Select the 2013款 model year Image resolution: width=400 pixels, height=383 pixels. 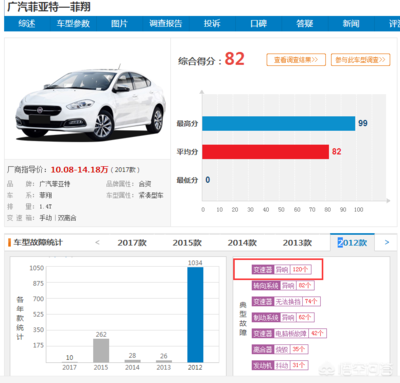pos(297,243)
